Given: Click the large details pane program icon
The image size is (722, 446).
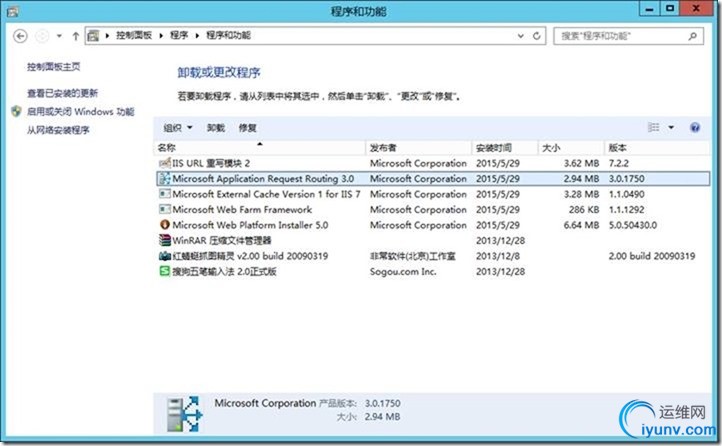Looking at the screenshot, I should pyautogui.click(x=185, y=413).
